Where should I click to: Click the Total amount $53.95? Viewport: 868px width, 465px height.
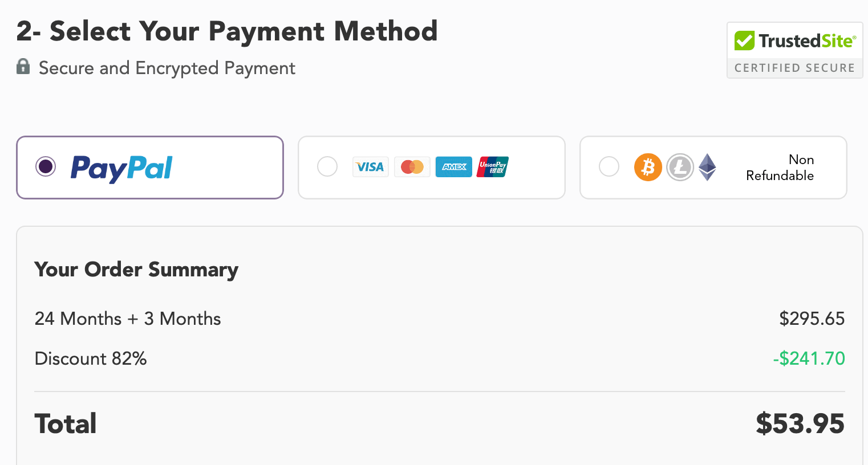pos(800,424)
